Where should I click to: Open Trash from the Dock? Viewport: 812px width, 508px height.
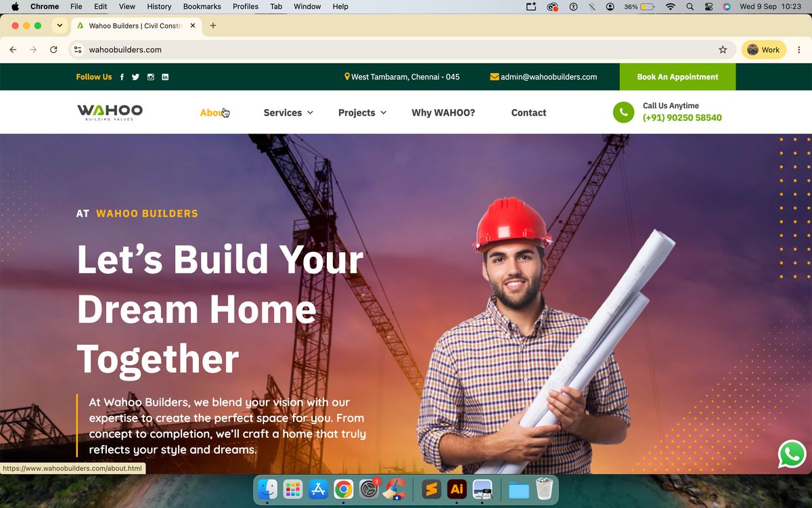click(x=545, y=489)
